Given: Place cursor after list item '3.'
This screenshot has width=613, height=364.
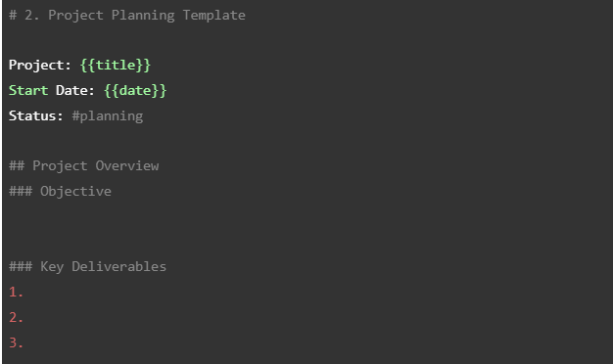Looking at the screenshot, I should click(x=25, y=342).
